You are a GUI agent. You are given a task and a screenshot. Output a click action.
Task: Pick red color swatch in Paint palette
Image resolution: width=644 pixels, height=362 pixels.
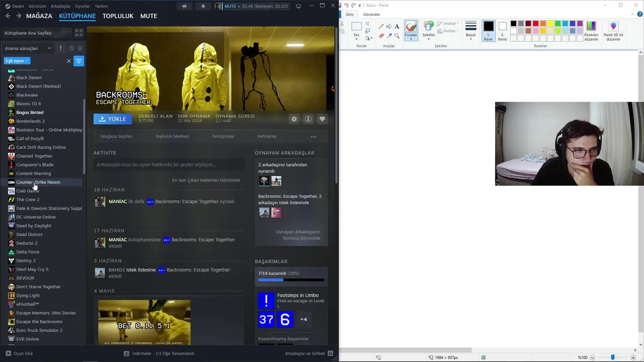point(536,24)
